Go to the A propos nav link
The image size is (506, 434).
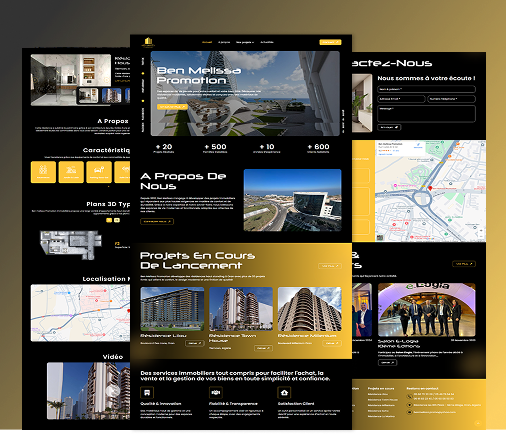pyautogui.click(x=224, y=42)
